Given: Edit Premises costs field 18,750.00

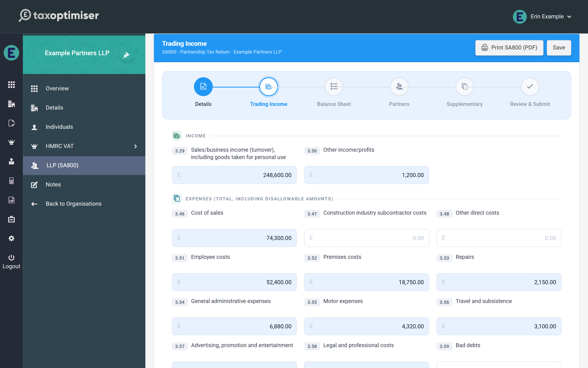Looking at the screenshot, I should pos(366,282).
